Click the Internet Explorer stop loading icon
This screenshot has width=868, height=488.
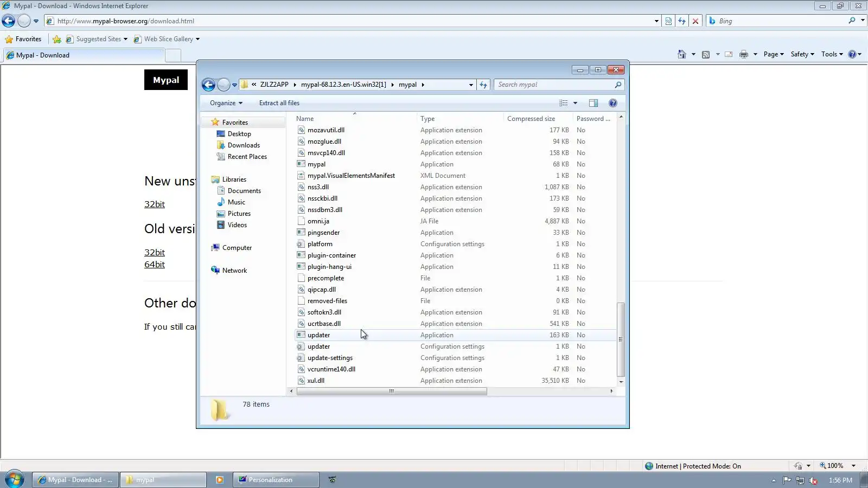tap(695, 21)
